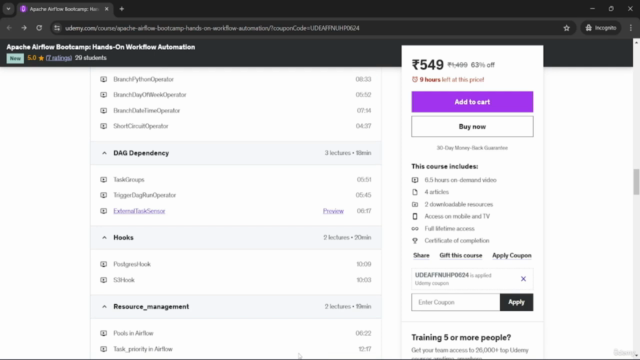Apply the entered coupon code
Screen dimensions: 640x360
coord(516,302)
